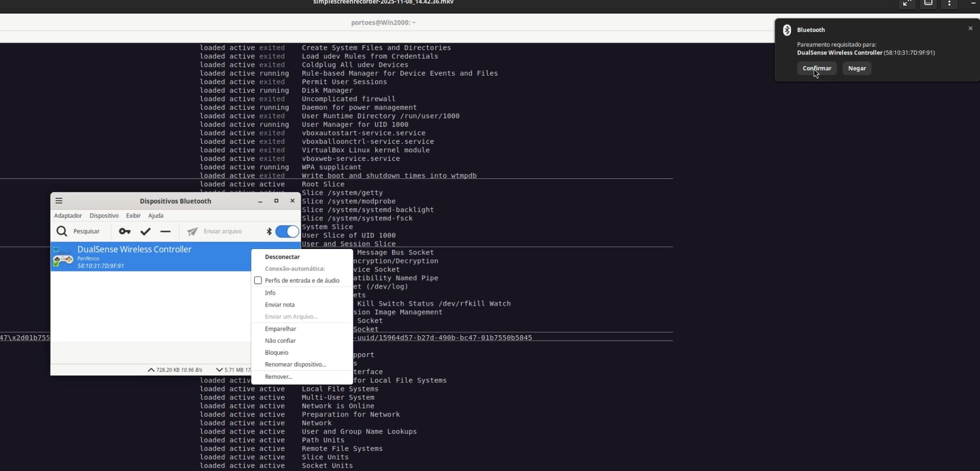Click the Bluetooth notification icon

(x=787, y=30)
